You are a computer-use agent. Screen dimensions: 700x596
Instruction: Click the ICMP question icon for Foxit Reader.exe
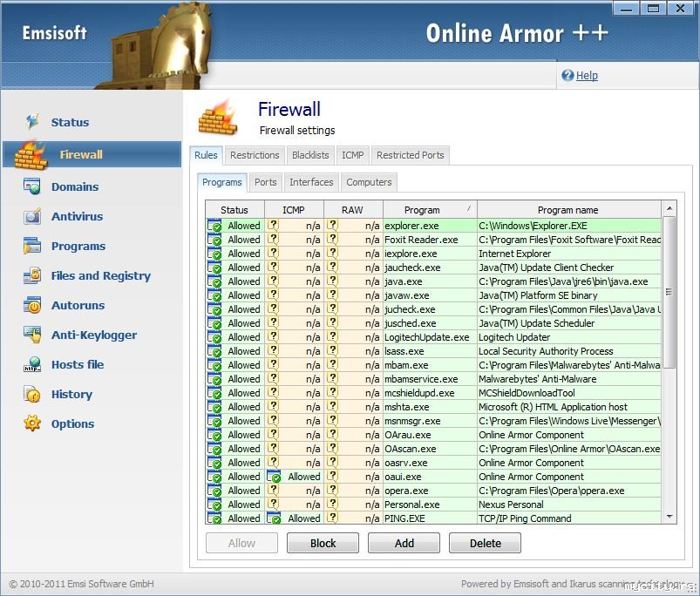(273, 239)
